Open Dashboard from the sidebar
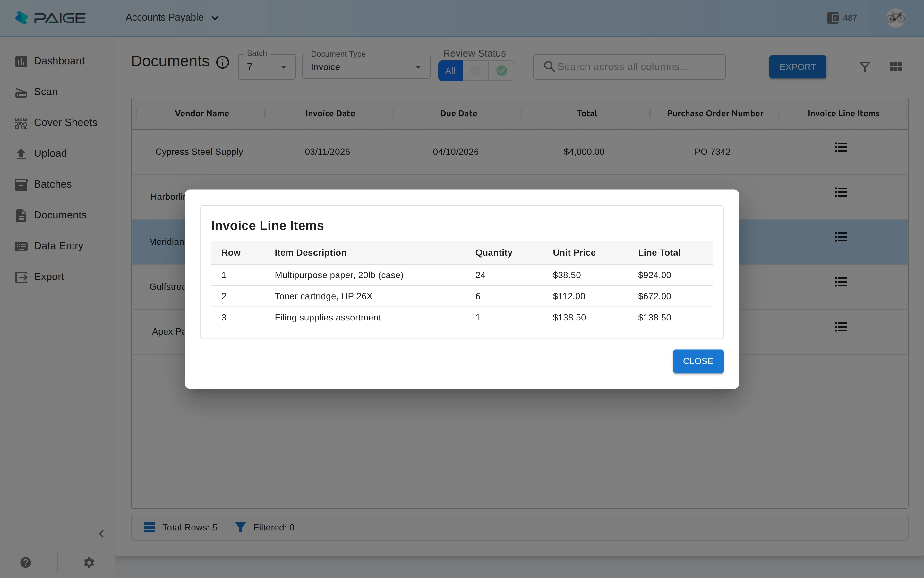This screenshot has width=924, height=578. [x=57, y=61]
